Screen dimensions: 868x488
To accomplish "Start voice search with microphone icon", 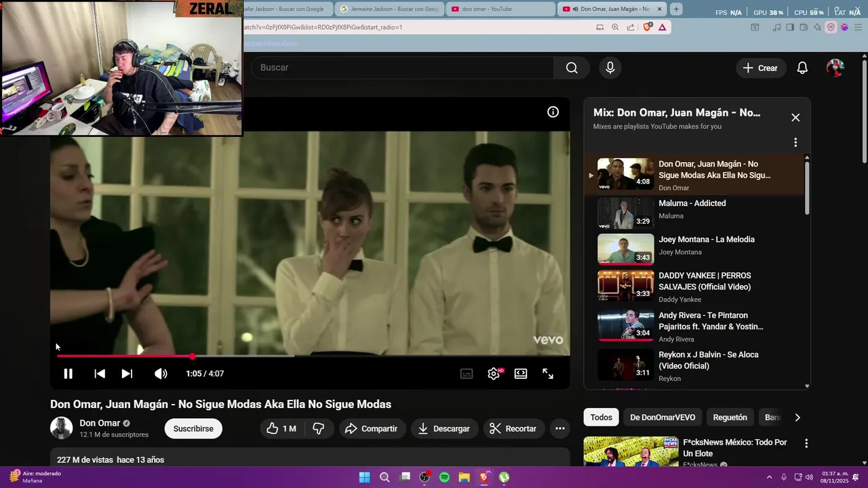I will pyautogui.click(x=610, y=68).
